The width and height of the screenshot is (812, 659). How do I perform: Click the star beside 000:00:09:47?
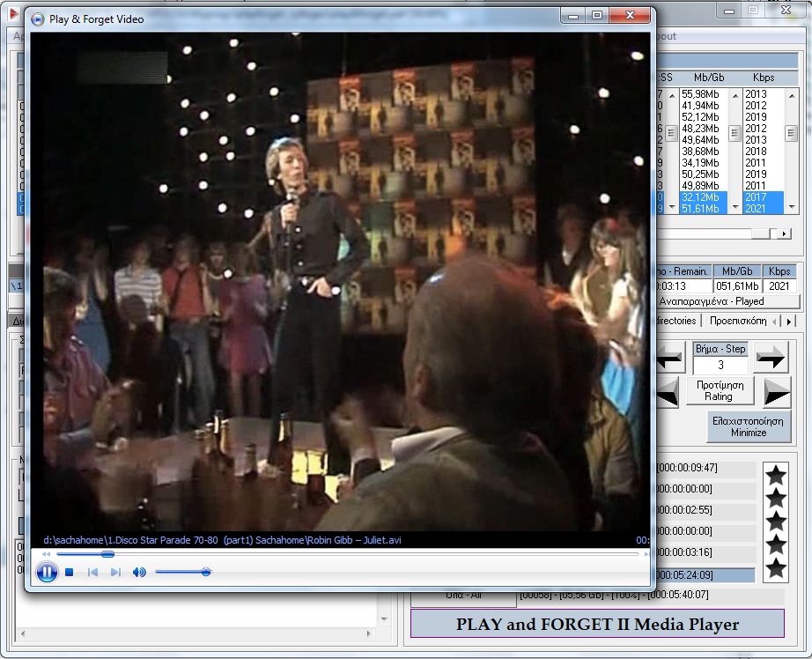776,475
